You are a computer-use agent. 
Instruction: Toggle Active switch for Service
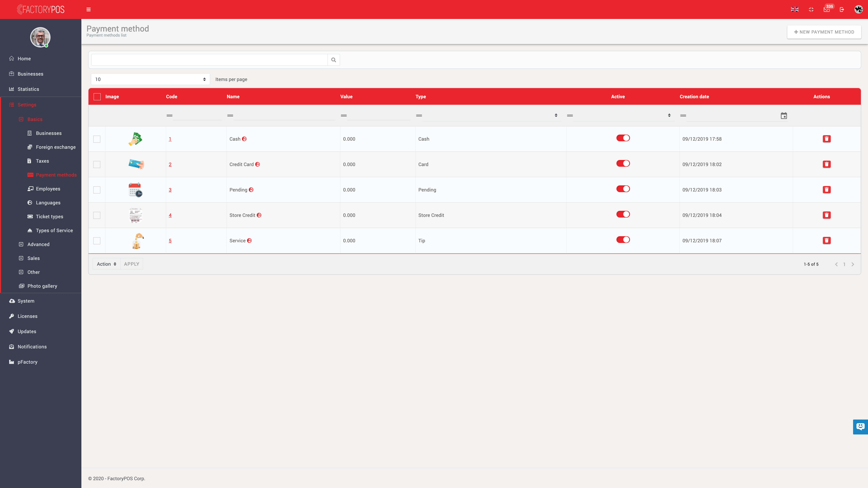(623, 240)
